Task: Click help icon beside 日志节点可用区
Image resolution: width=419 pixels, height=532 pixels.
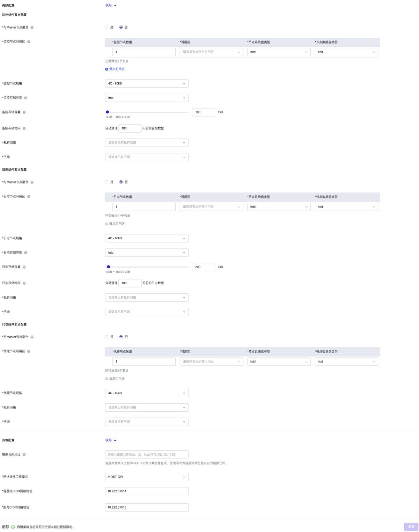Action: click(x=29, y=197)
